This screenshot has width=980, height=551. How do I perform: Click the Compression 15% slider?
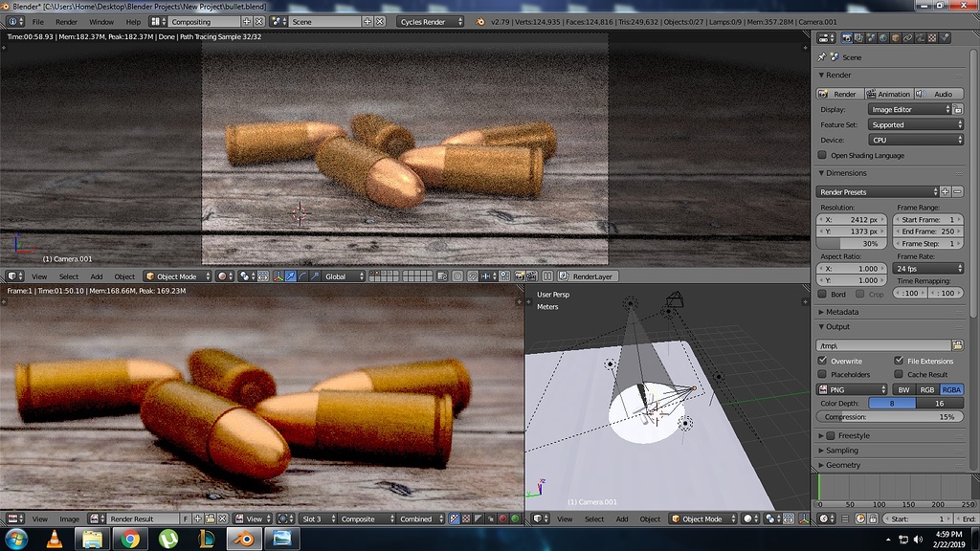890,417
